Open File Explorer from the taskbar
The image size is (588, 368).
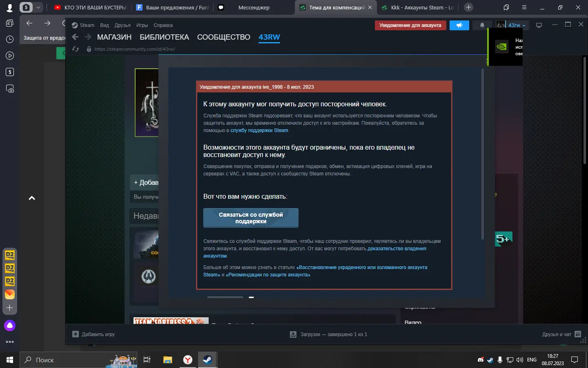168,360
